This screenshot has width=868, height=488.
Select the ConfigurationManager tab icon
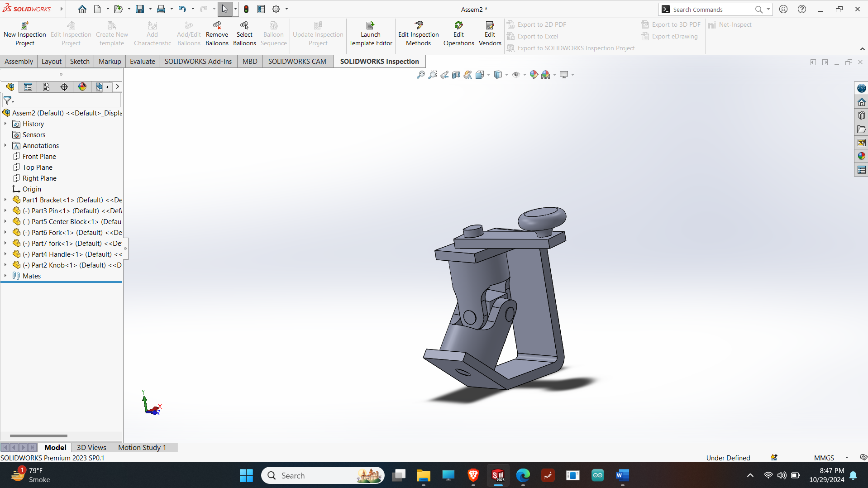(46, 87)
